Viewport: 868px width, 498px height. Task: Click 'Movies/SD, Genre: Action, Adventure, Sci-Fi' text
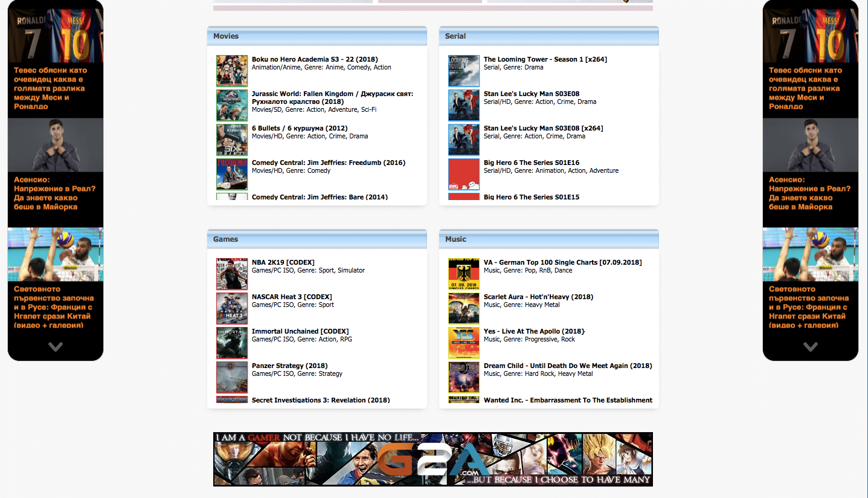point(314,109)
